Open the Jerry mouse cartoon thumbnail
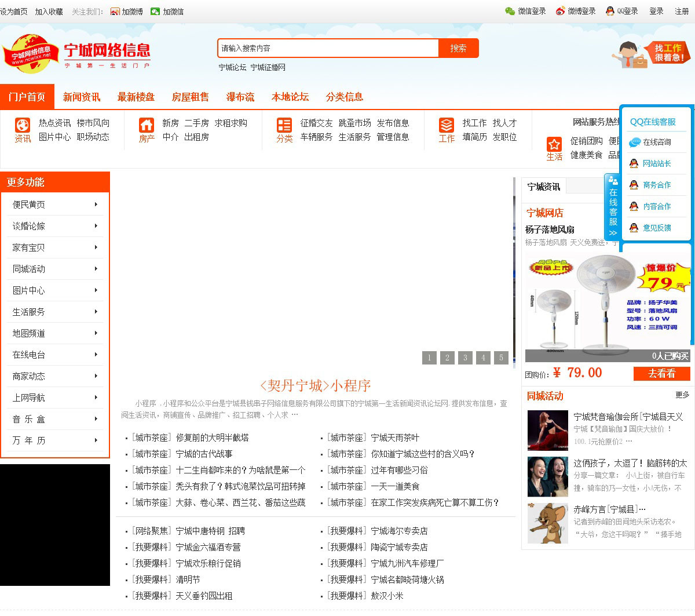The image size is (695, 616). [548, 523]
